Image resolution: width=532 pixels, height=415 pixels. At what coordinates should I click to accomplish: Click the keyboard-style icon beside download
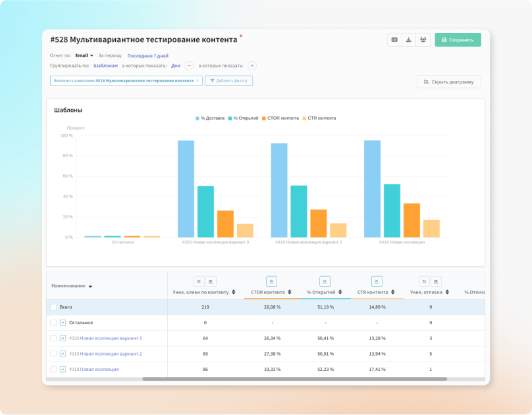[394, 39]
